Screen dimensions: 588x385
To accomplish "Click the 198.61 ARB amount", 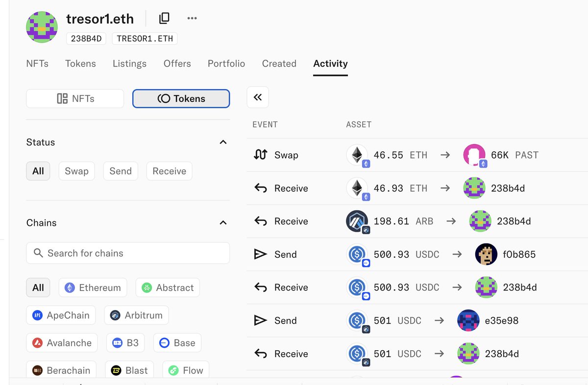I will pos(403,221).
